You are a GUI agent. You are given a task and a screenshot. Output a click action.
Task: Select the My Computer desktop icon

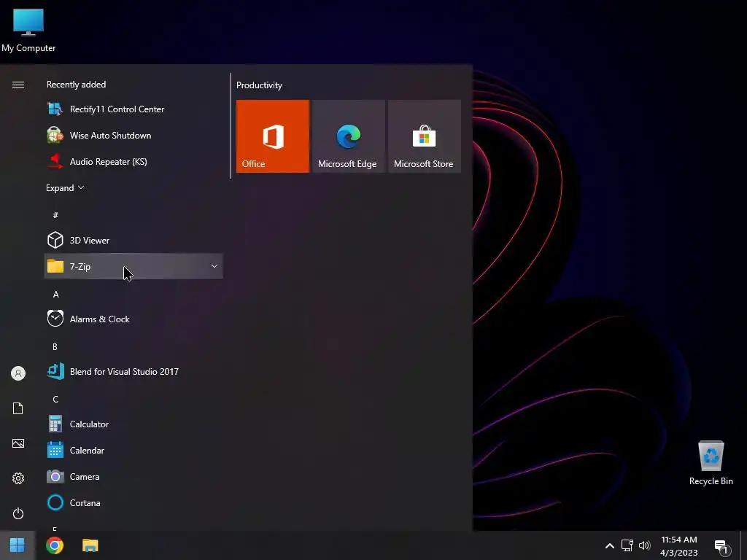[28, 29]
